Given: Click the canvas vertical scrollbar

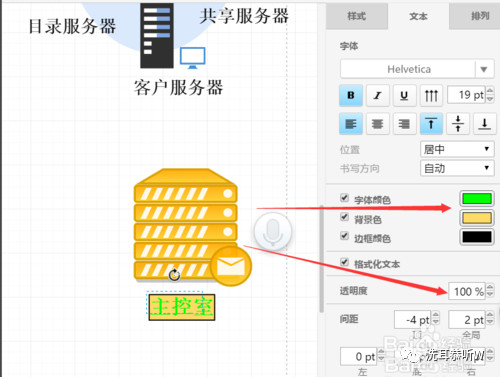Looking at the screenshot, I should tap(321, 259).
